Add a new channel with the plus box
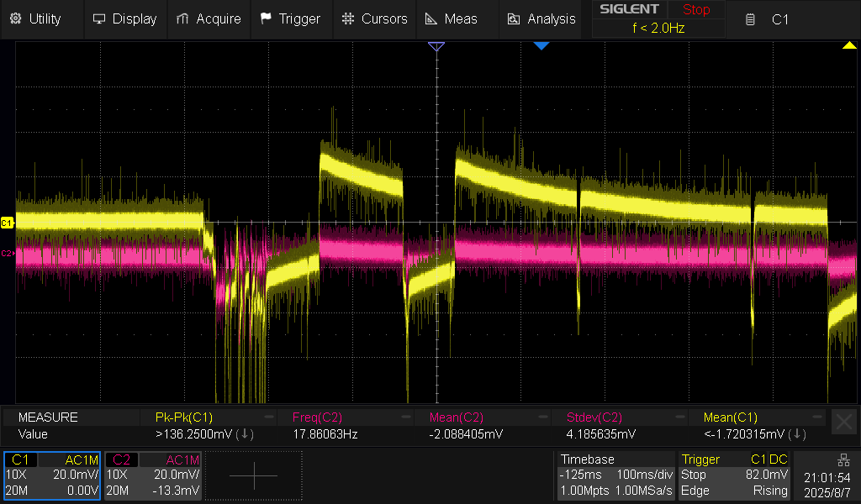Image resolution: width=861 pixels, height=504 pixels. pyautogui.click(x=253, y=476)
